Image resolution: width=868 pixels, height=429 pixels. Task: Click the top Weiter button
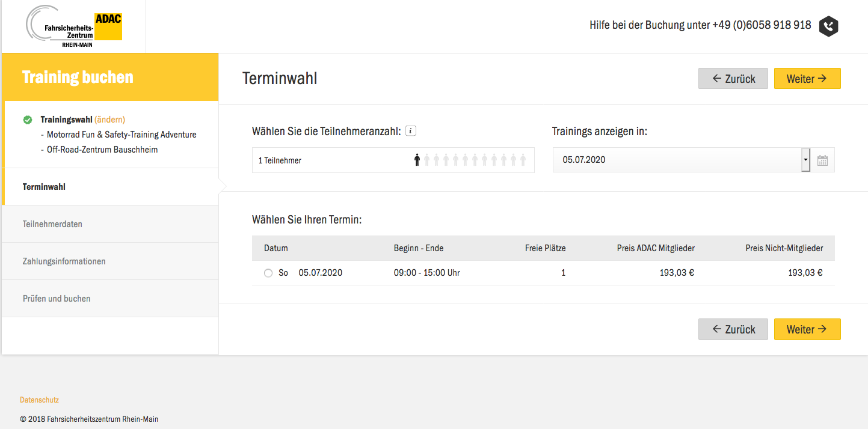point(807,79)
